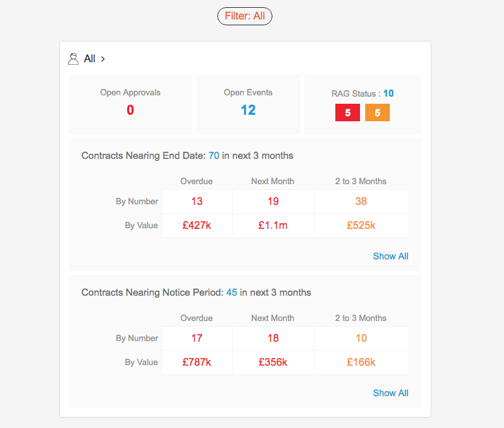Open the 17 overdue notice period contracts
The width and height of the screenshot is (504, 428).
[197, 339]
